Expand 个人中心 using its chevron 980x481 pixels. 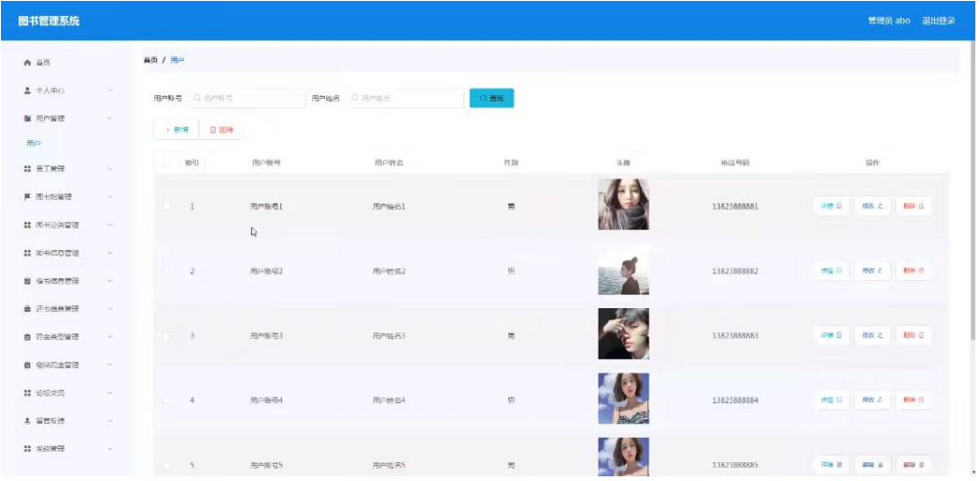coord(110,90)
